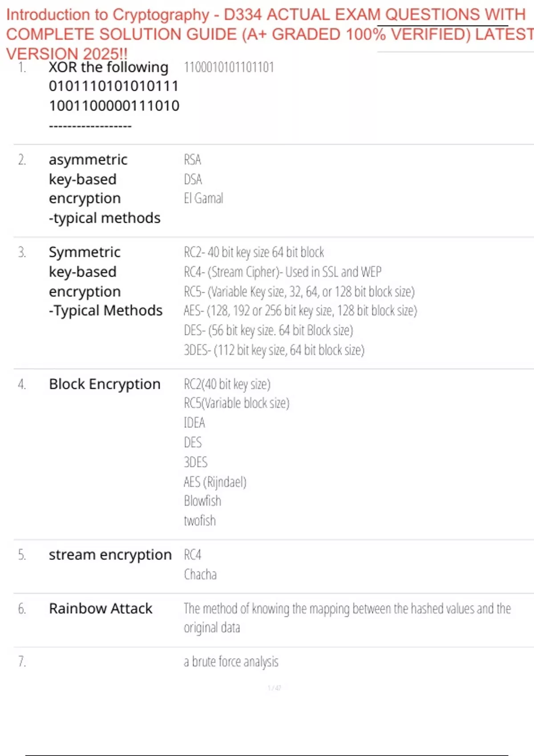Viewport: 534px width, 756px height.
Task: Click the XOR result 1100010101101101
Action: (x=229, y=67)
